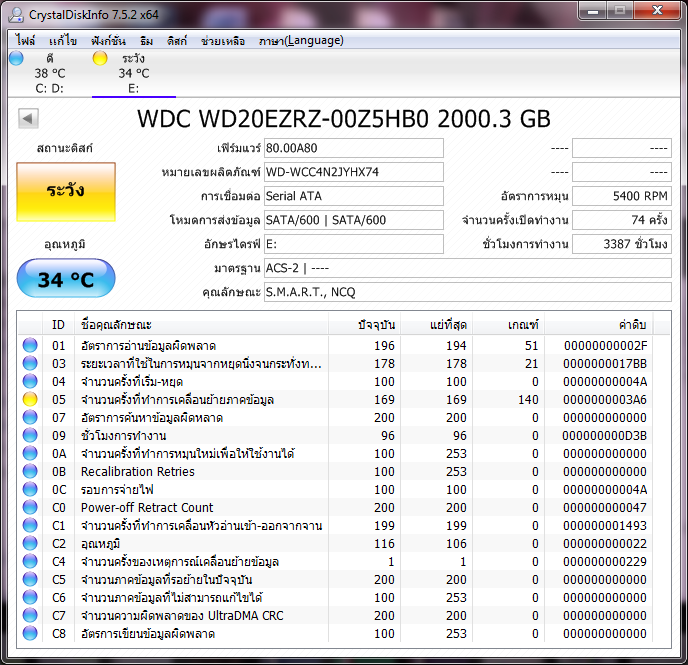Click raw value 00000000002F

point(605,345)
